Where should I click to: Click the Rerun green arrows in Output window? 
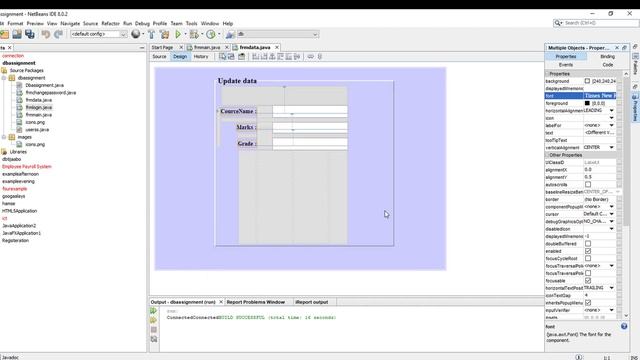coord(153,311)
